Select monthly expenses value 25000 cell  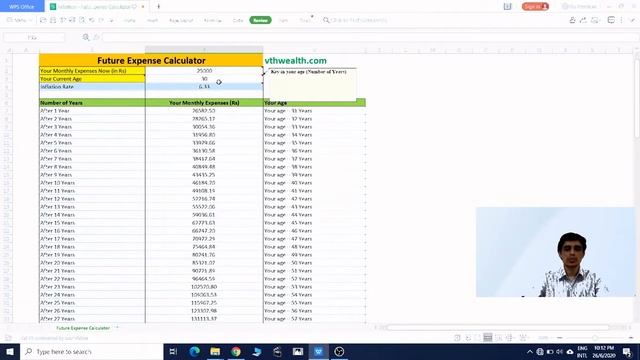204,71
